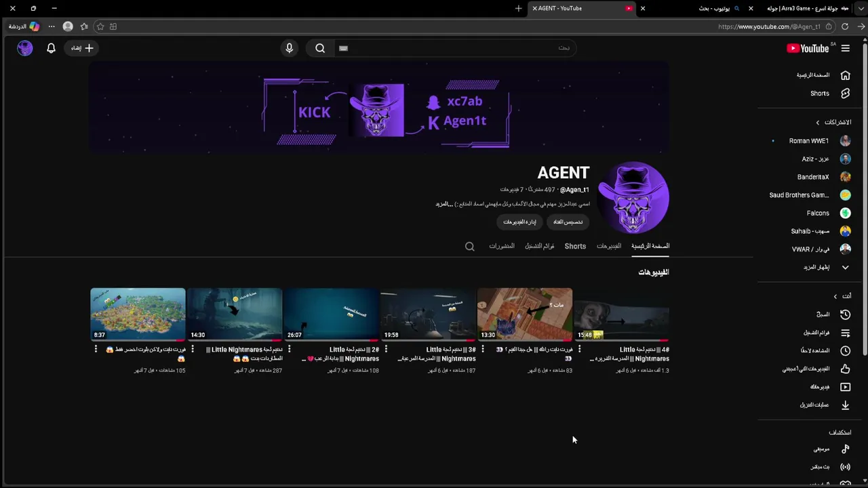Open 8:37 Fortnite map video thumbnail
The height and width of the screenshot is (488, 868).
[138, 314]
